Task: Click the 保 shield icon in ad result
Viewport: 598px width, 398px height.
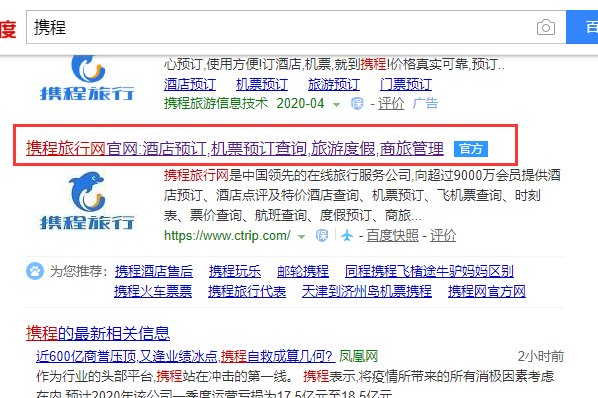Action: pyautogui.click(x=357, y=103)
